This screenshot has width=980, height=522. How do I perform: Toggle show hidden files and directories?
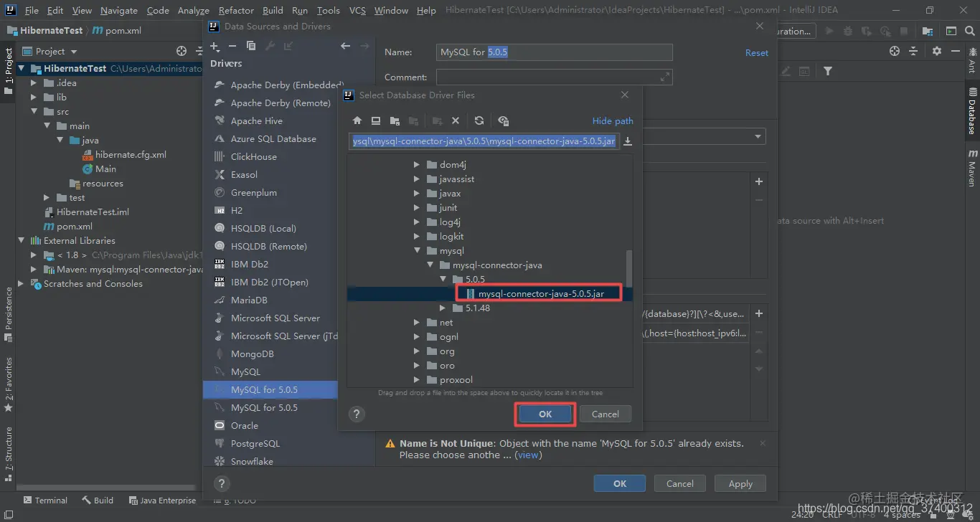click(503, 121)
